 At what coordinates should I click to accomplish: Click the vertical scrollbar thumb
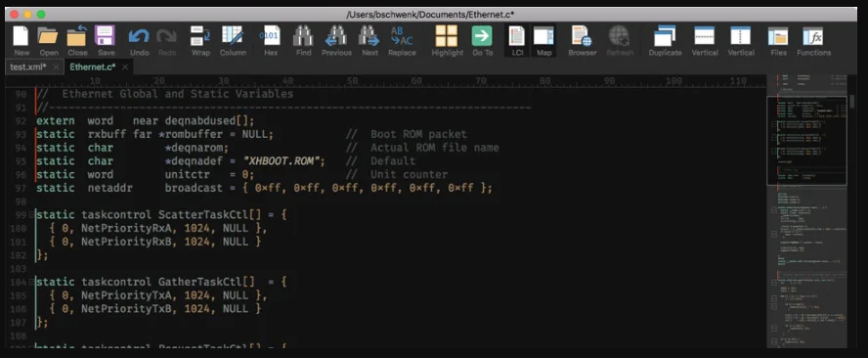852,101
